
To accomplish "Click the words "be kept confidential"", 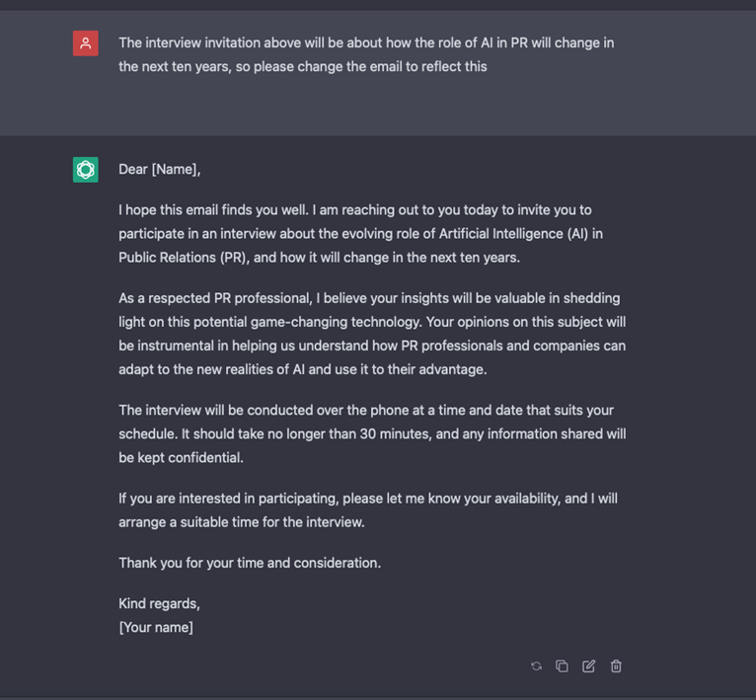I will pyautogui.click(x=181, y=458).
